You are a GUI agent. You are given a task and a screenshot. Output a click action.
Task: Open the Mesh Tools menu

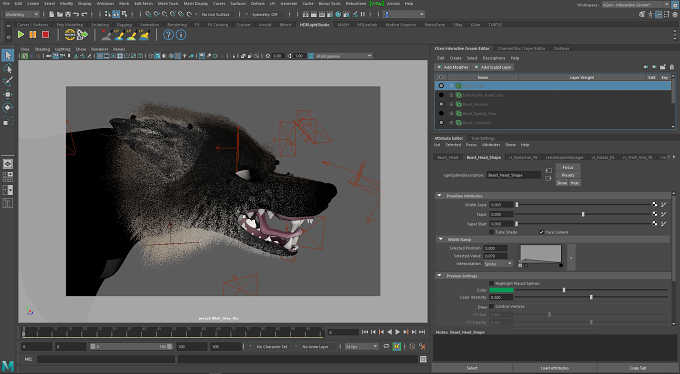[168, 3]
